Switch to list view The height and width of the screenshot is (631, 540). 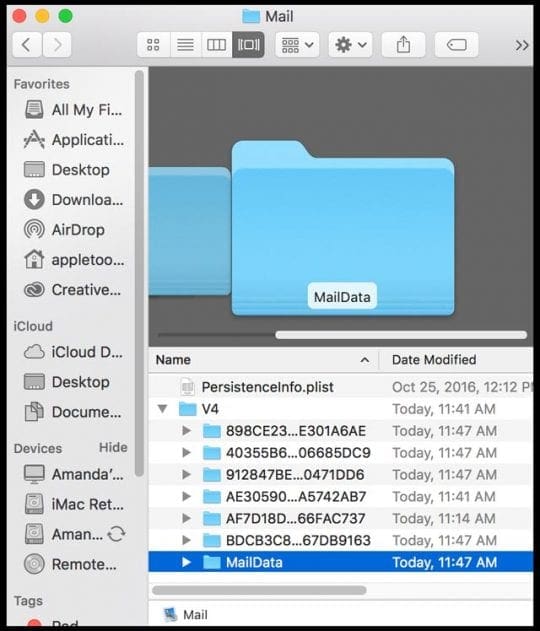click(185, 45)
